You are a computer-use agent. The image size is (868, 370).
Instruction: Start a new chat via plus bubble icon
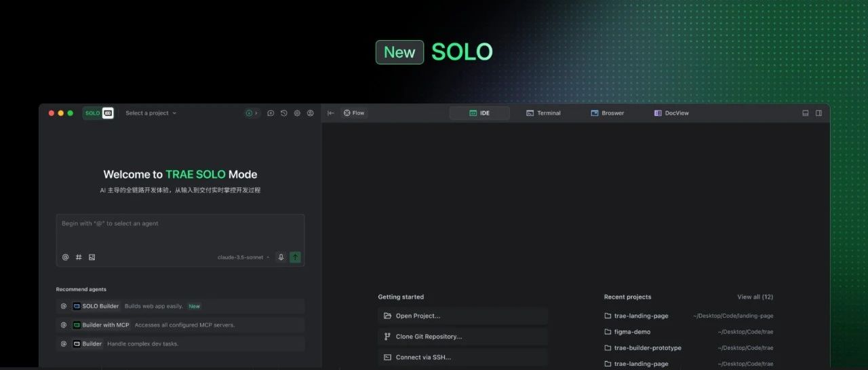click(x=271, y=113)
